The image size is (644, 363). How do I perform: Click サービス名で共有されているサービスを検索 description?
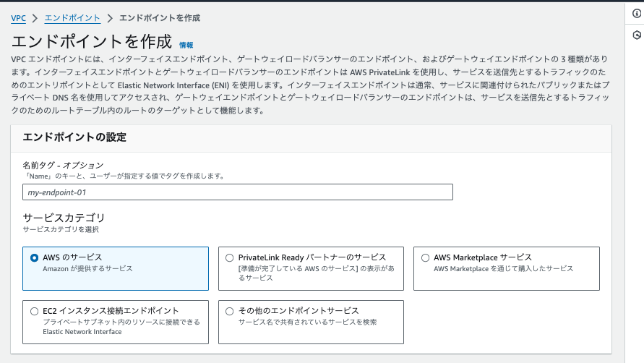tap(307, 322)
